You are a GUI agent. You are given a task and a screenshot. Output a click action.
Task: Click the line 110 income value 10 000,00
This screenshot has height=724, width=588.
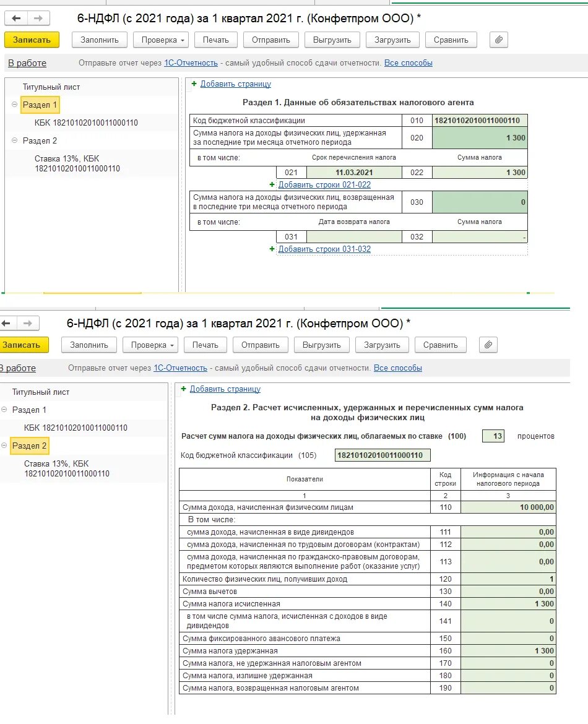pyautogui.click(x=509, y=507)
